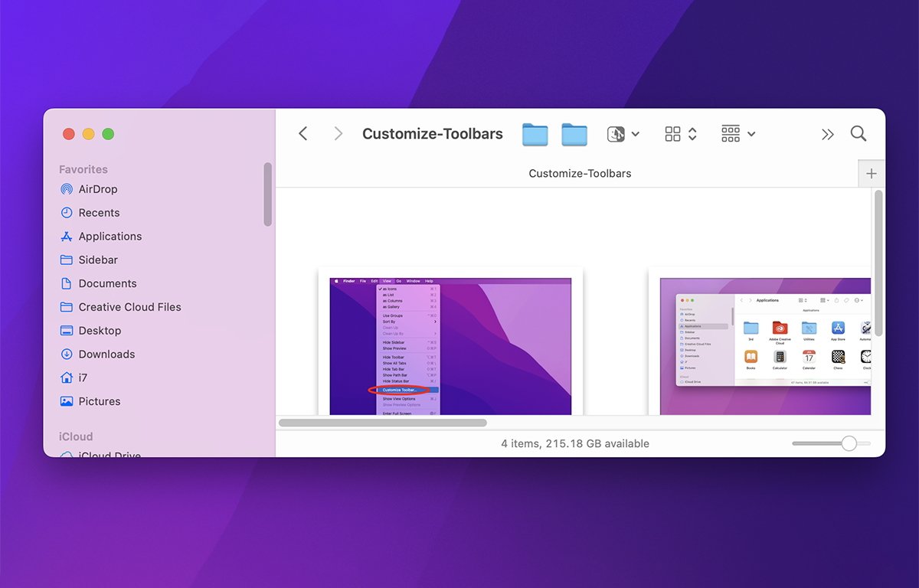The image size is (919, 588).
Task: Open the Documents sidebar folder
Action: (x=107, y=283)
